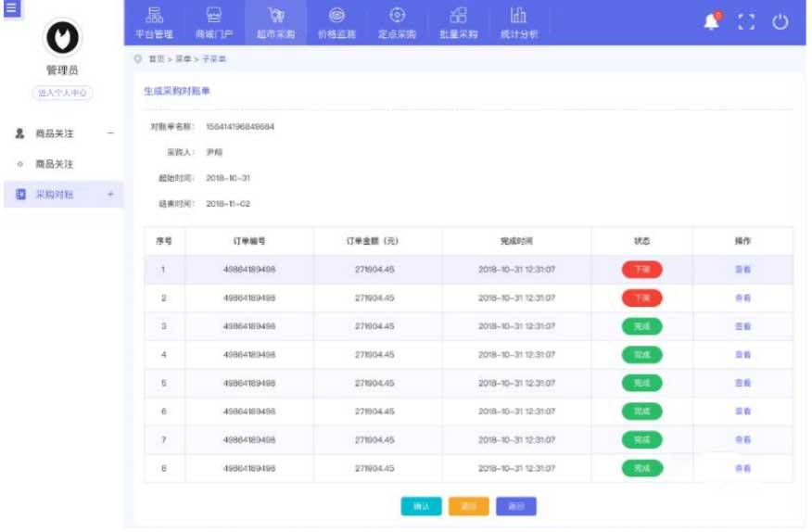Click 查看 link for order row 1

click(742, 270)
